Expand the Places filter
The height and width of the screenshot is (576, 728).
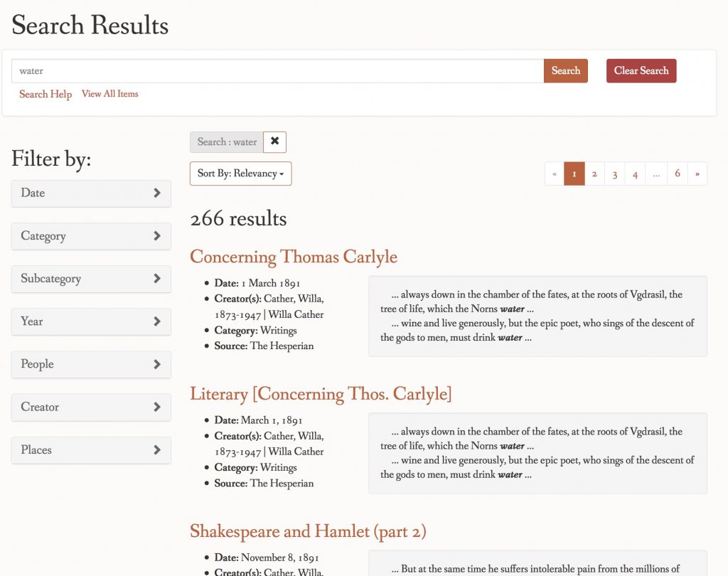click(x=91, y=450)
